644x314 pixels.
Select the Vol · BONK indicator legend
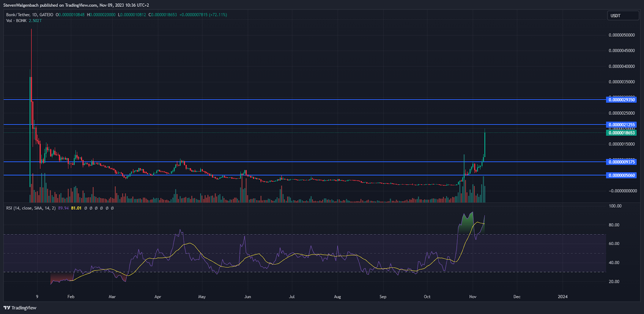tap(16, 21)
